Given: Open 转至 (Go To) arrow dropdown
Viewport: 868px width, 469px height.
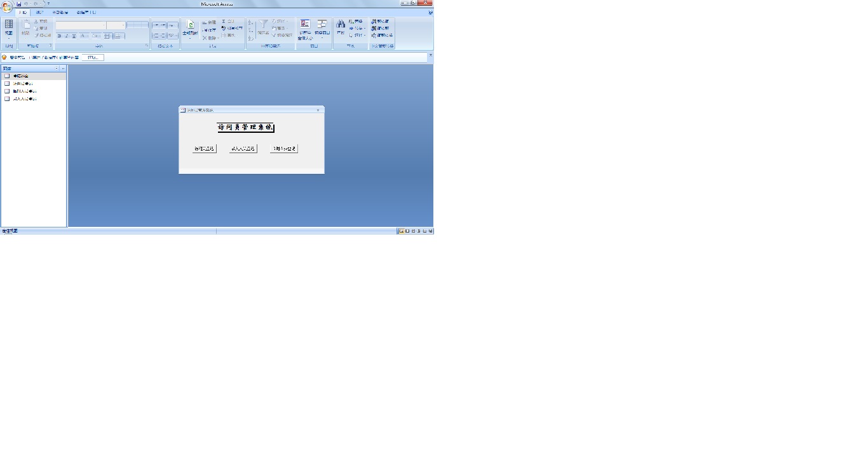Looking at the screenshot, I should coord(356,29).
